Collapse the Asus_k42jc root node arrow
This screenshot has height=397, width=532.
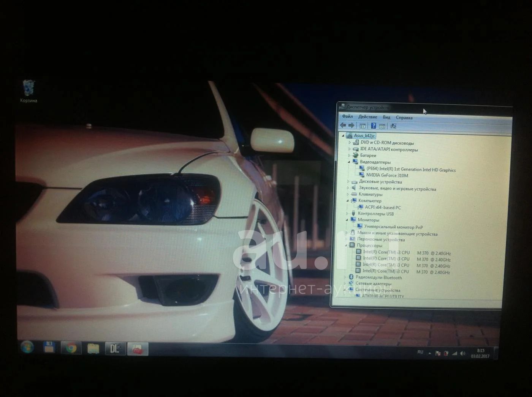click(343, 135)
